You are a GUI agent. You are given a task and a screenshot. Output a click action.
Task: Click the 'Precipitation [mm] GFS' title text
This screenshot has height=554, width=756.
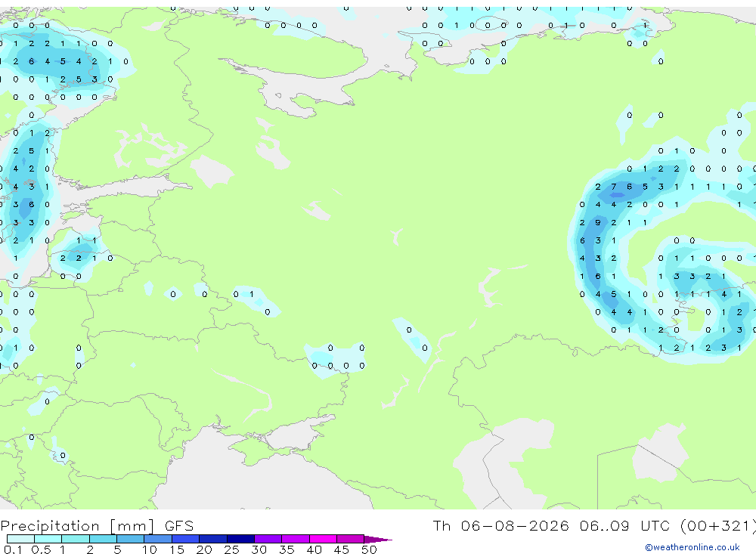click(x=97, y=526)
